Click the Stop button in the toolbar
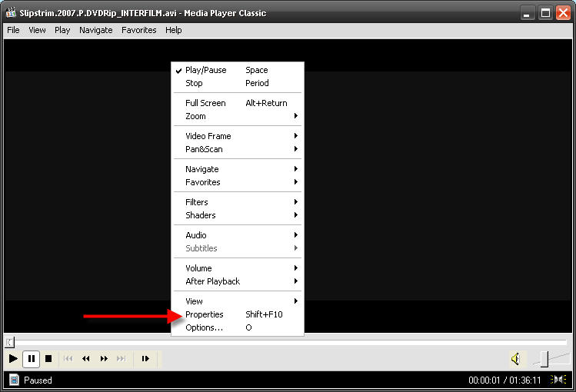 [x=48, y=359]
